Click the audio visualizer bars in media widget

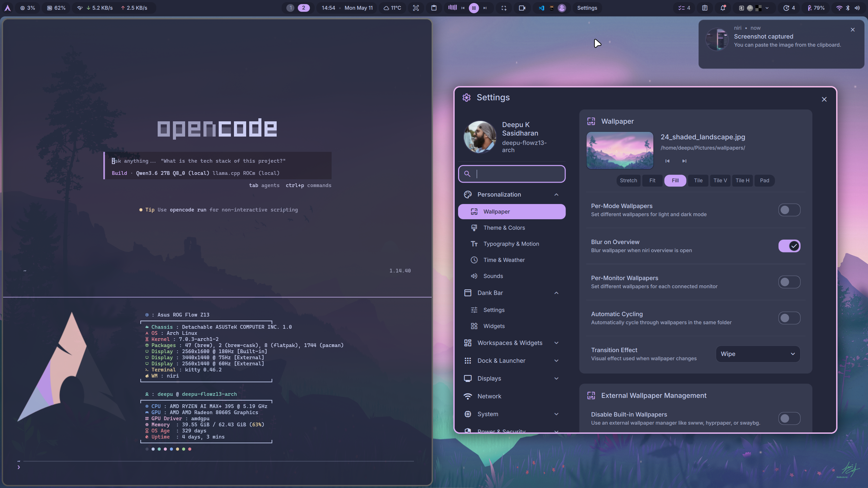click(452, 7)
